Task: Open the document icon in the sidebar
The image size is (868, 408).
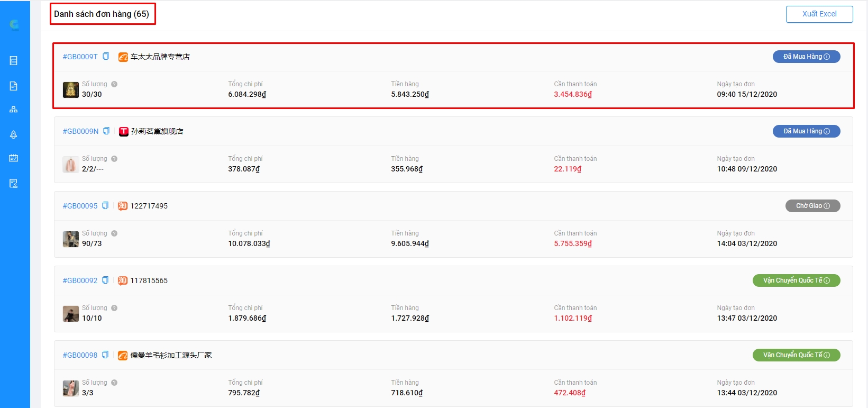Action: [14, 86]
